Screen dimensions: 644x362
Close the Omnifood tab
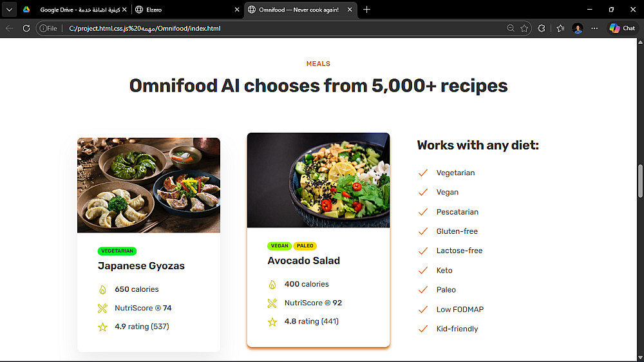[350, 10]
